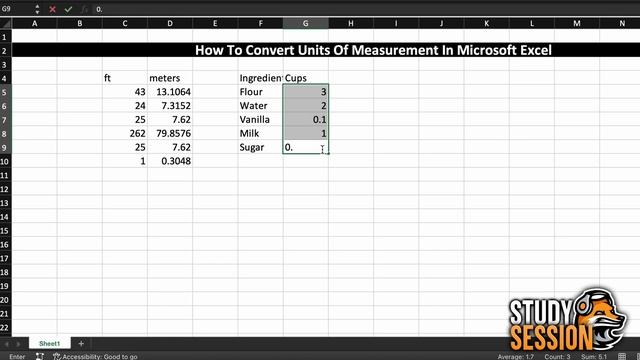
Task: Select row 5 header
Action: (6, 92)
